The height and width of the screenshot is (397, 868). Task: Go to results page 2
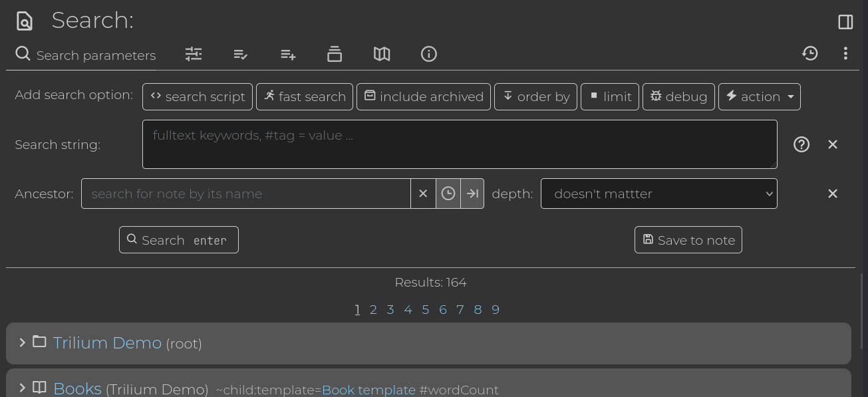[373, 309]
